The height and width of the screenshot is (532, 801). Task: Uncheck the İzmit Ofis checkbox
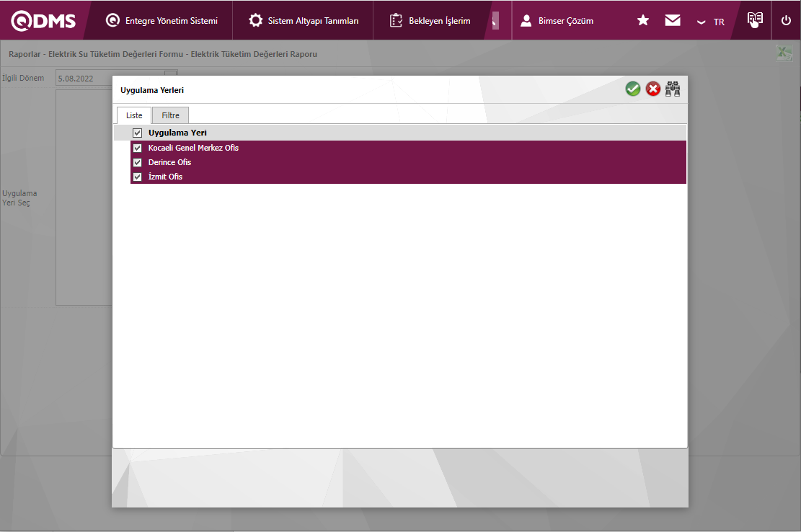click(137, 177)
